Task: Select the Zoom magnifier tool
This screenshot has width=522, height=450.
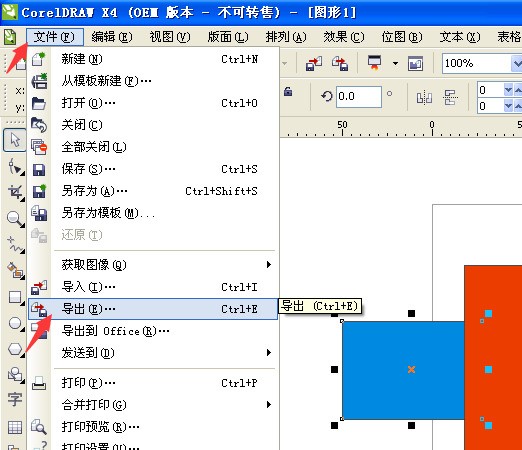Action: 15,218
